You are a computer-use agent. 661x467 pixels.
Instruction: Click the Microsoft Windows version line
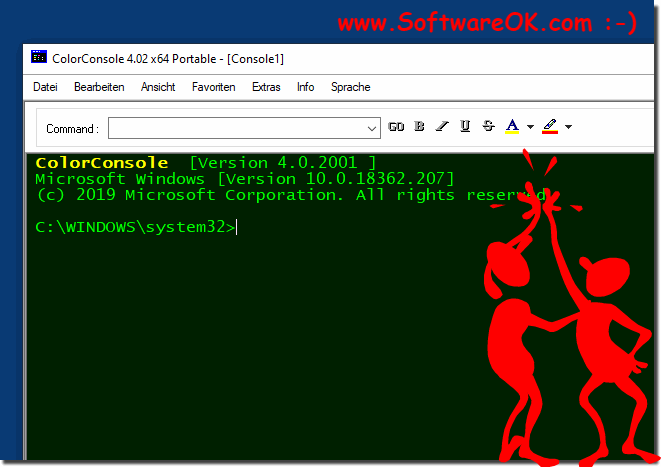point(245,179)
